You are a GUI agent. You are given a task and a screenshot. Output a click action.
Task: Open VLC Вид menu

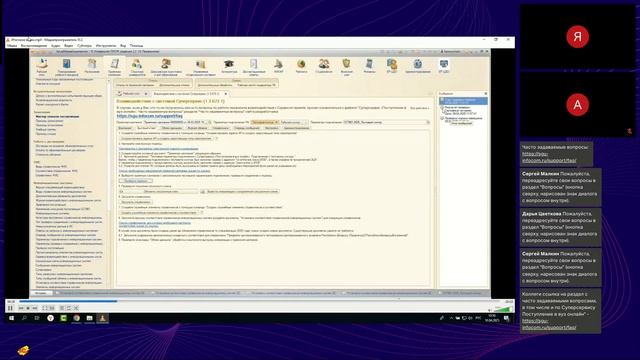coord(123,46)
